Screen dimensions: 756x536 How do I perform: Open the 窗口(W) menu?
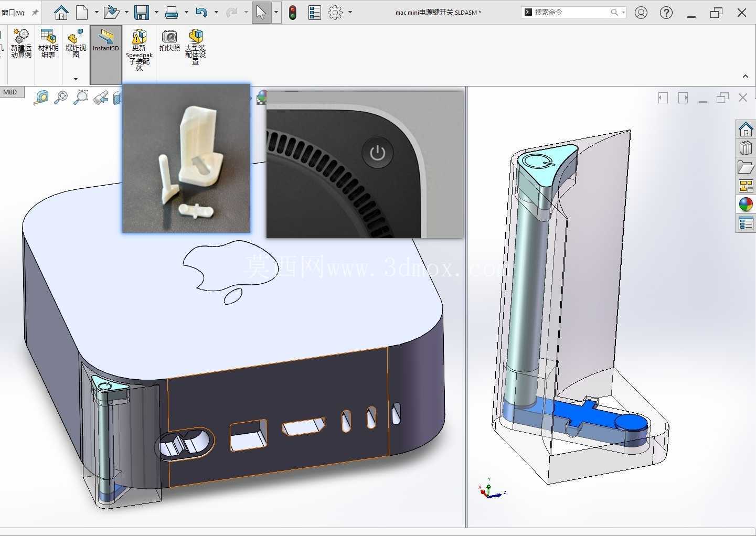click(x=13, y=13)
